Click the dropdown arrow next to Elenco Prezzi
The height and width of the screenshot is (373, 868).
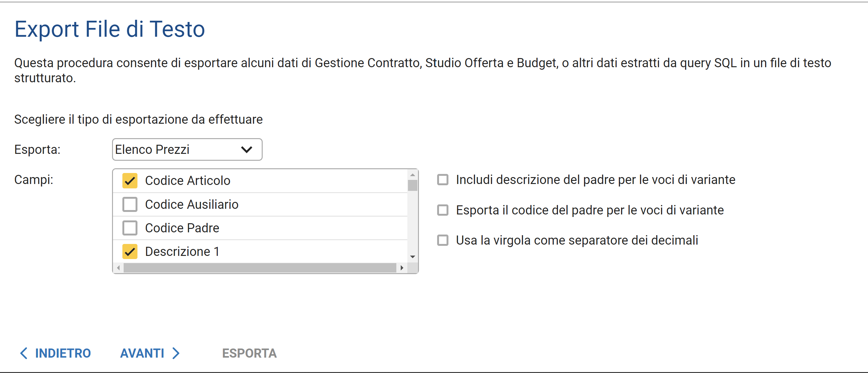247,149
